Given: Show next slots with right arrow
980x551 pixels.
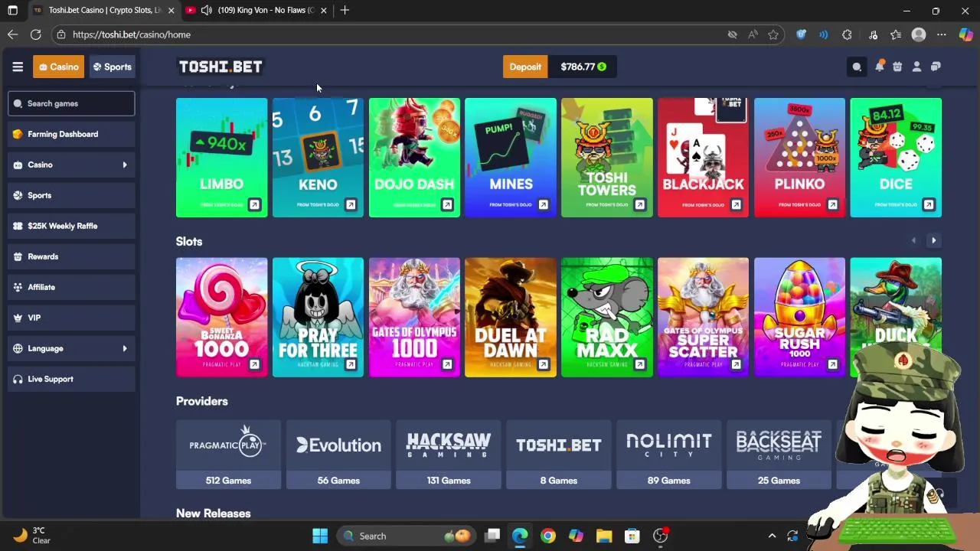Looking at the screenshot, I should coord(933,240).
